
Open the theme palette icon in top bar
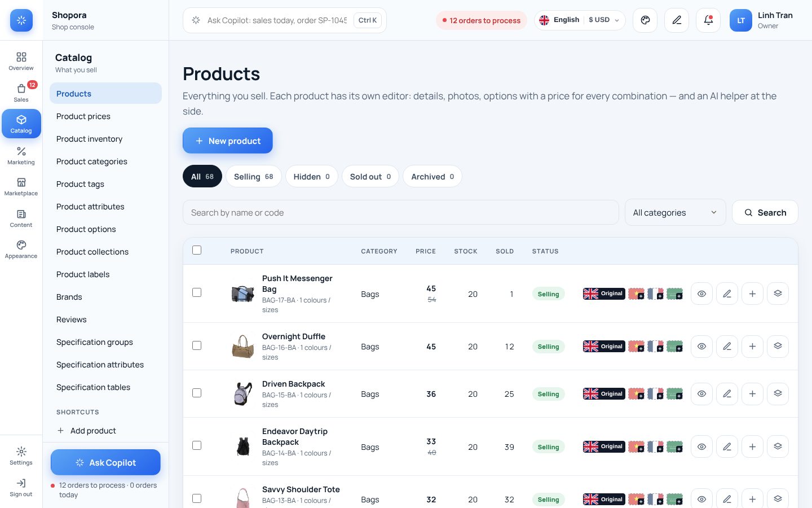[x=645, y=20]
